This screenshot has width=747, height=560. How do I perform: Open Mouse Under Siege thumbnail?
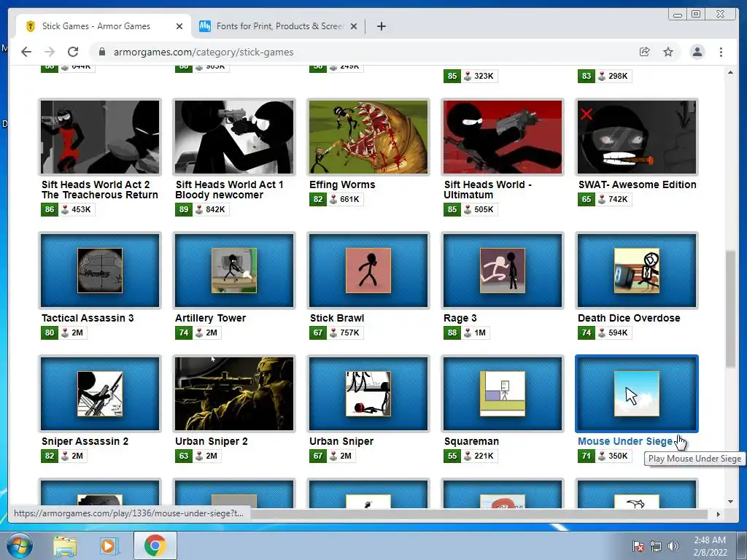pyautogui.click(x=637, y=394)
